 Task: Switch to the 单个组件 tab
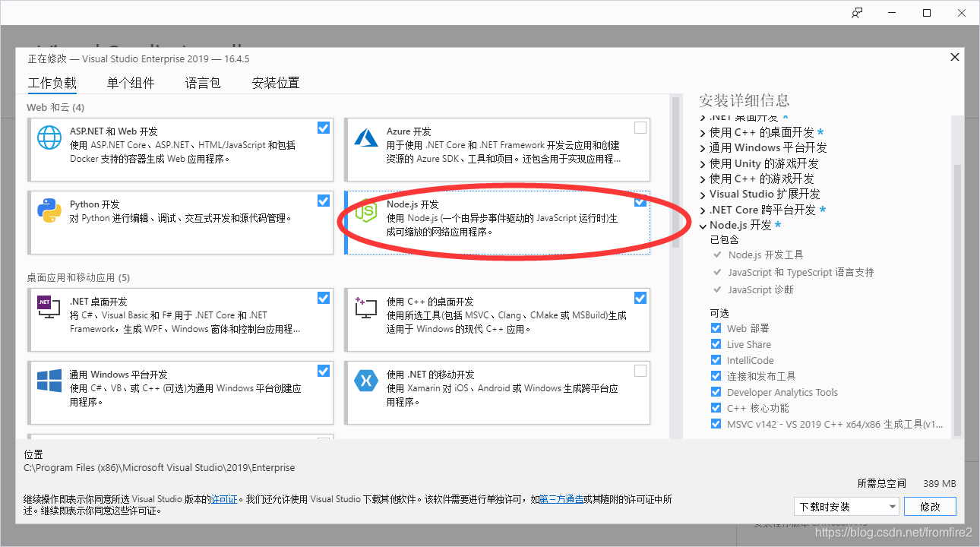(x=130, y=83)
